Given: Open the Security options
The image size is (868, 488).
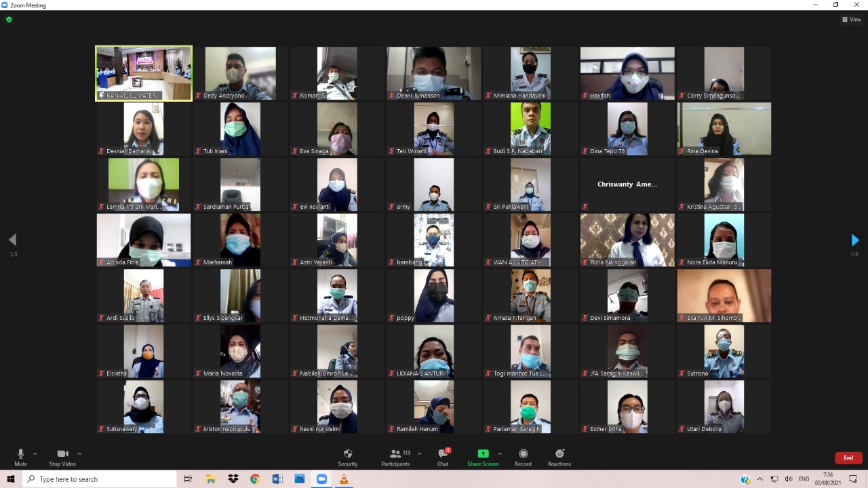Looking at the screenshot, I should (x=348, y=456).
